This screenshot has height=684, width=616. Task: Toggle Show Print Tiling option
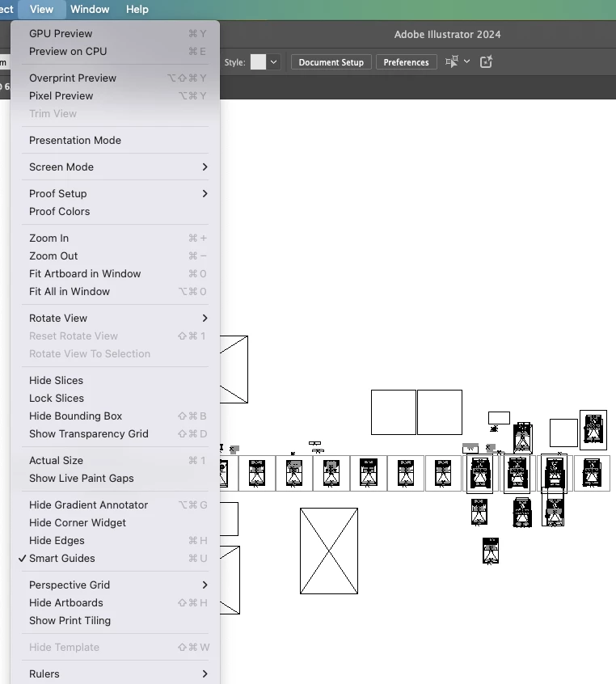coord(115,621)
